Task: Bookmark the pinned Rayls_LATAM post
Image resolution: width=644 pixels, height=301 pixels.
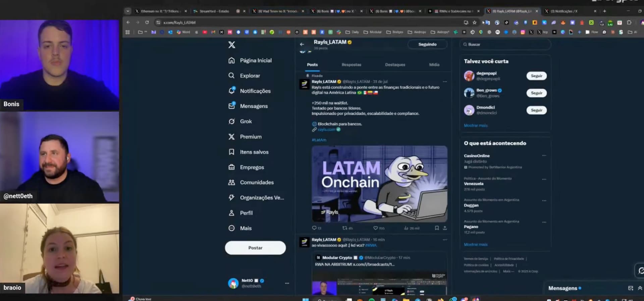Action: pyautogui.click(x=437, y=228)
